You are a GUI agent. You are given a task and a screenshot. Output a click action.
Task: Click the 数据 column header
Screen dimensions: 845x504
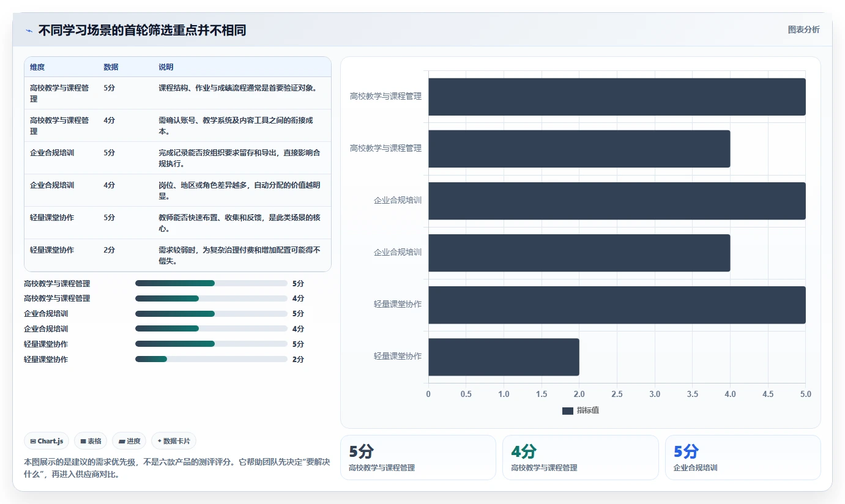coord(111,67)
